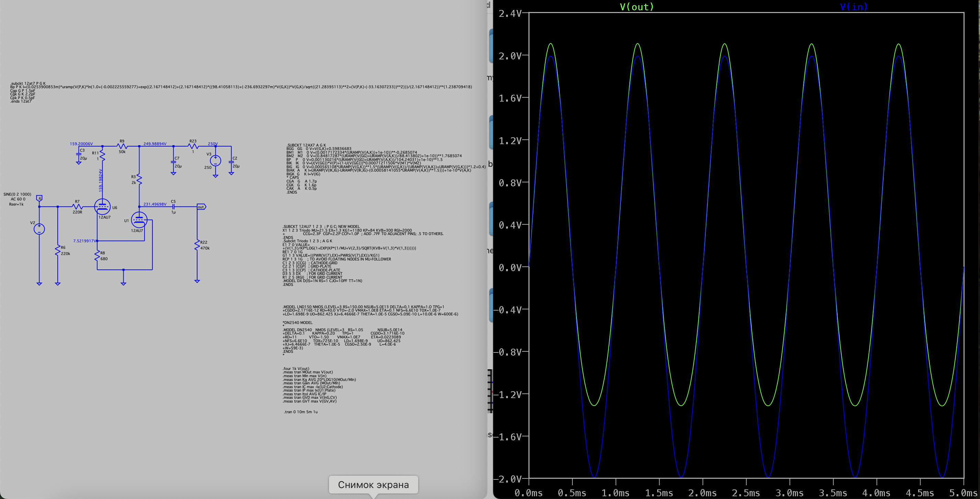The image size is (980, 499).
Task: Click the U6 12AU7 triode symbol
Action: point(102,207)
